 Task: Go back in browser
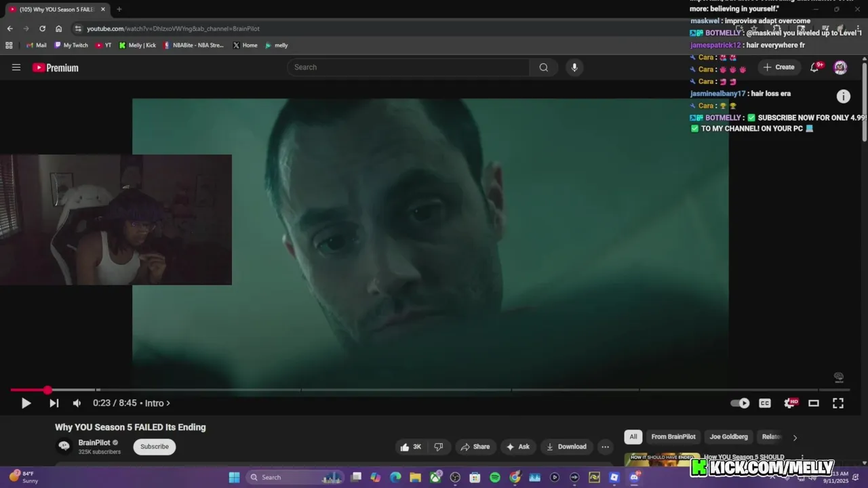pyautogui.click(x=9, y=28)
